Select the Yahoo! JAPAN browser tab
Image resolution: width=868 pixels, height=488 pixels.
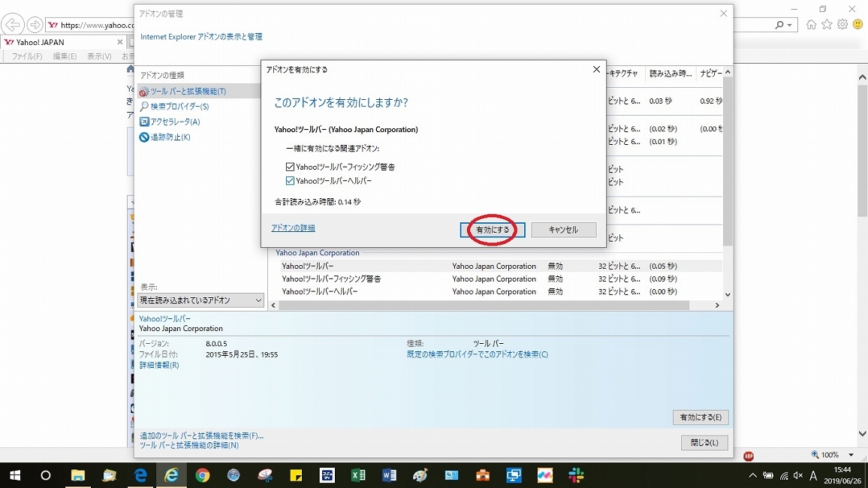[x=64, y=42]
